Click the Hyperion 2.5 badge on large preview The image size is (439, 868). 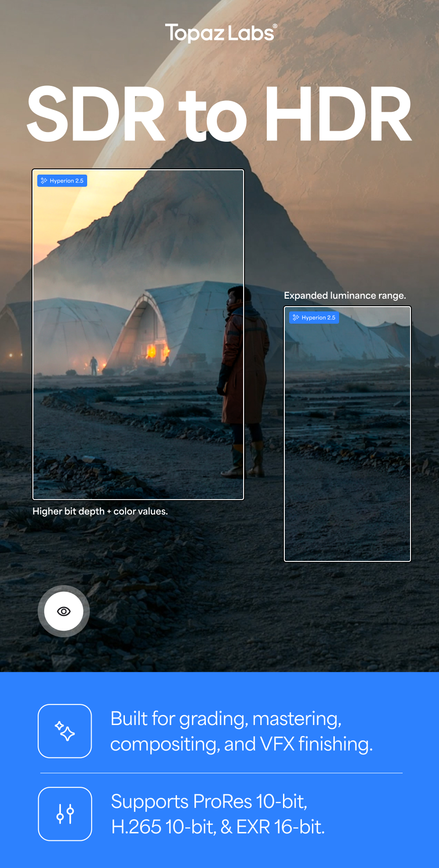click(x=62, y=181)
